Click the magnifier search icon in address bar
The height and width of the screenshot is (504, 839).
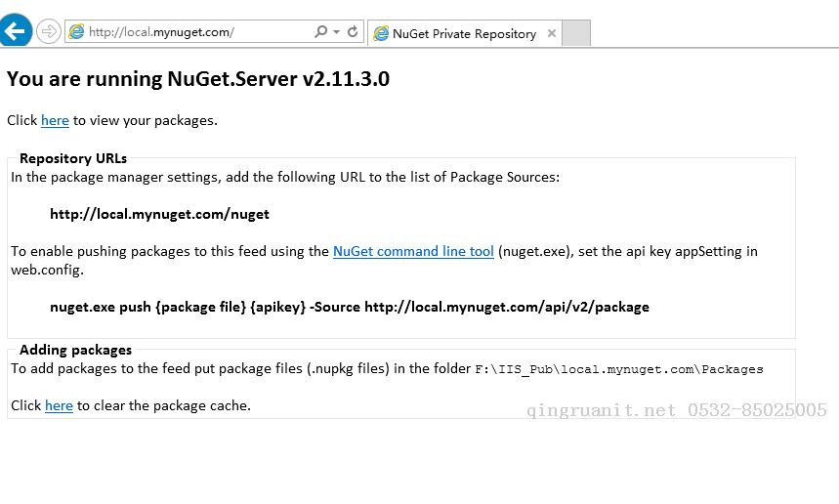(320, 32)
